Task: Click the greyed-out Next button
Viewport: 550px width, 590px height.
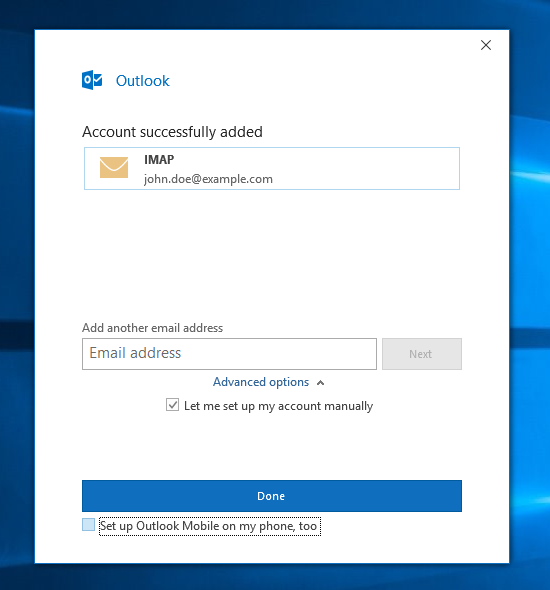Action: [422, 354]
